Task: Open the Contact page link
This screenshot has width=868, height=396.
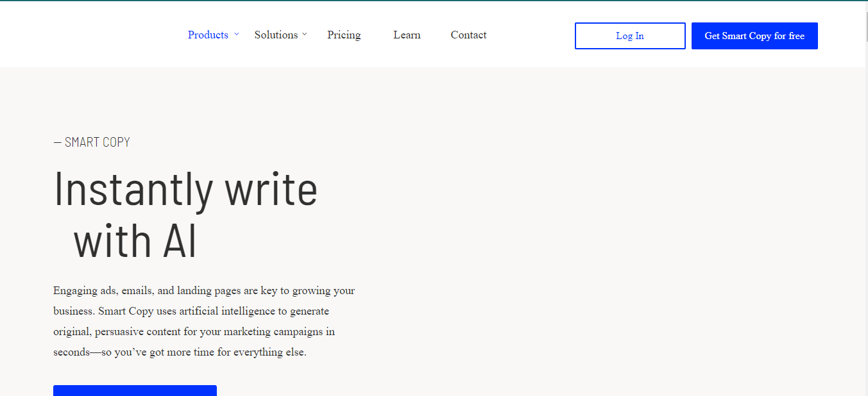Action: [x=468, y=35]
